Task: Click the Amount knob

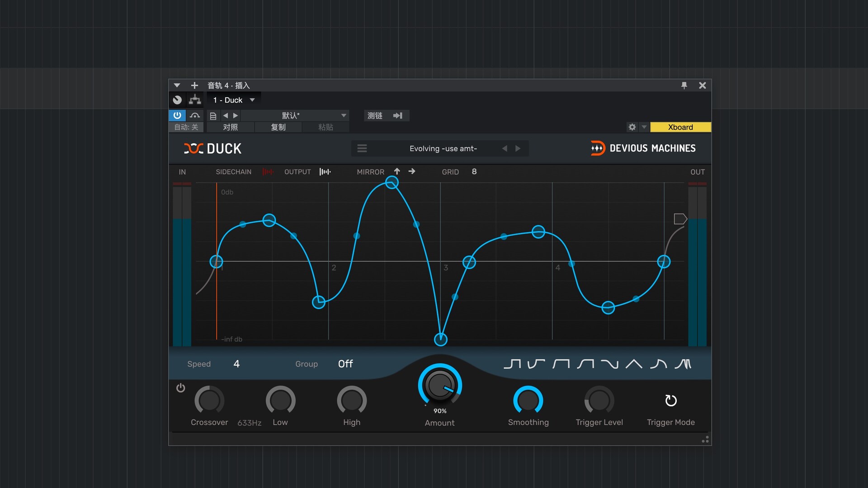Action: [439, 385]
